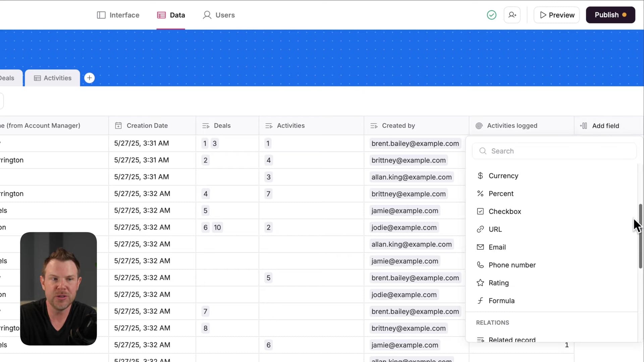The width and height of the screenshot is (644, 362).
Task: Choose the Currency field type
Action: click(554, 176)
